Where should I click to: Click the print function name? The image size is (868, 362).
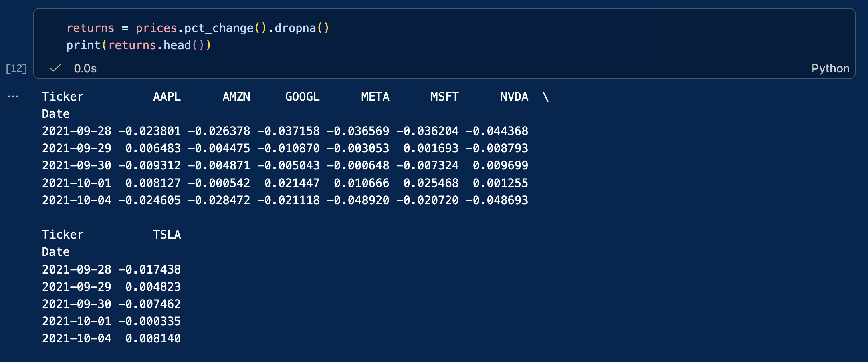(83, 45)
